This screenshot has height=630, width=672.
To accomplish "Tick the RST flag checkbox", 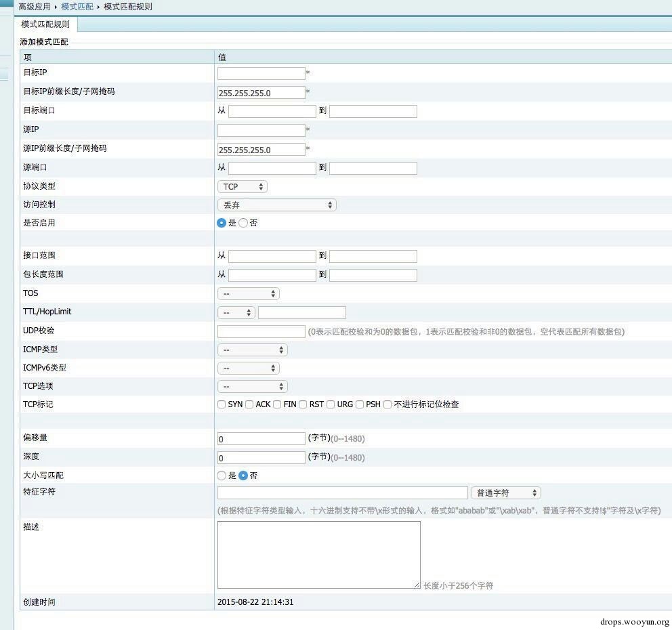I will point(303,404).
